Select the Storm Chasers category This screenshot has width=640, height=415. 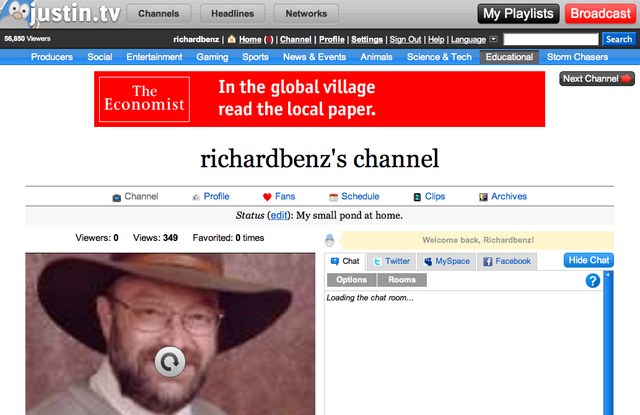pos(578,57)
